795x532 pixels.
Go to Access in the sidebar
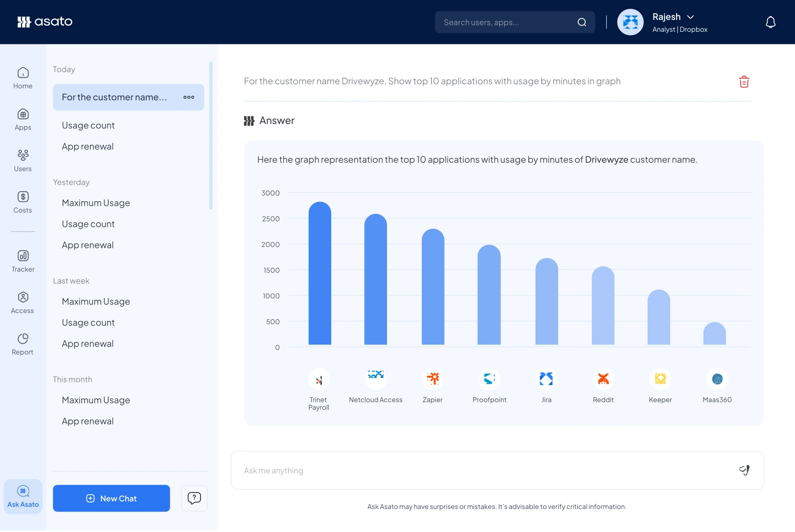pyautogui.click(x=23, y=303)
